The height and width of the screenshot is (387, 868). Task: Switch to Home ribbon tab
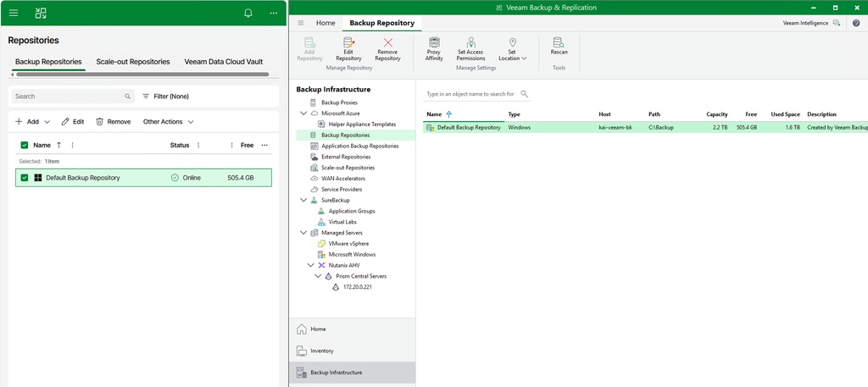325,23
